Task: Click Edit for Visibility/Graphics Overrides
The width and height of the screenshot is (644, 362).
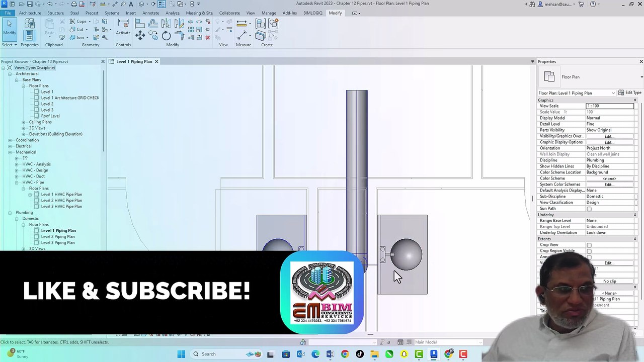Action: click(x=609, y=136)
